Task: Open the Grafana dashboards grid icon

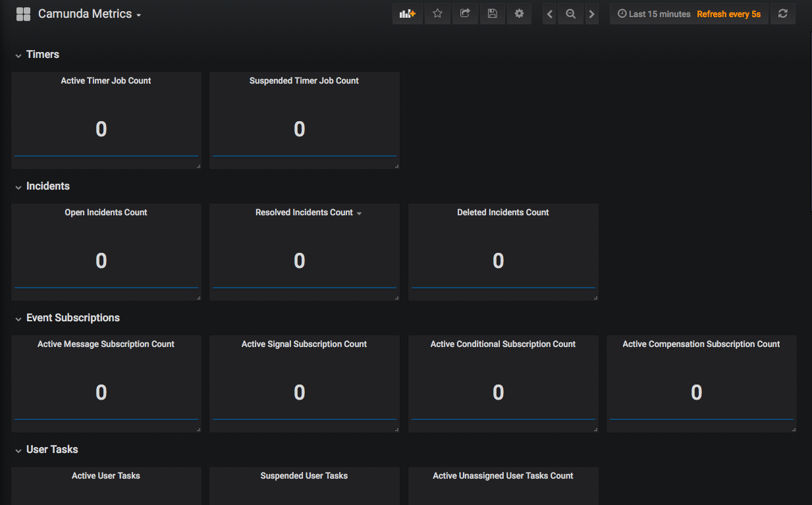Action: [23, 14]
